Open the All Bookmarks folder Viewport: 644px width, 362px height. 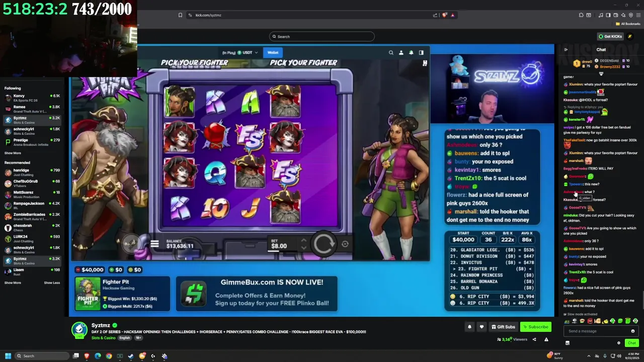[628, 24]
